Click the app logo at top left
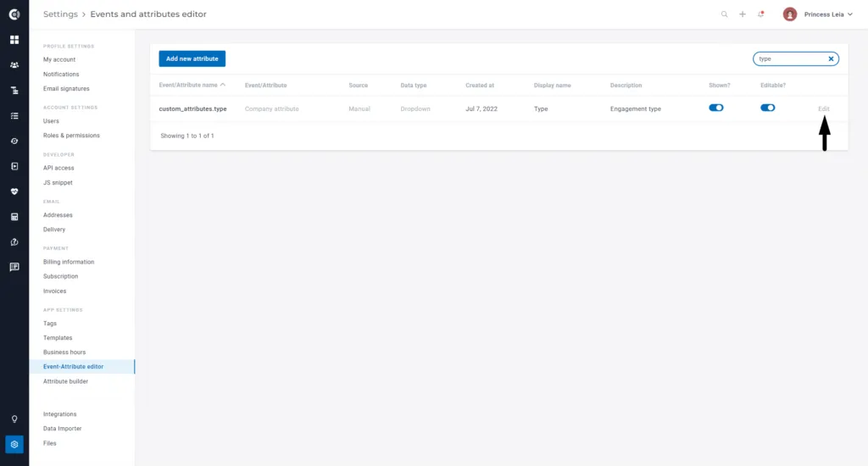 pyautogui.click(x=14, y=14)
